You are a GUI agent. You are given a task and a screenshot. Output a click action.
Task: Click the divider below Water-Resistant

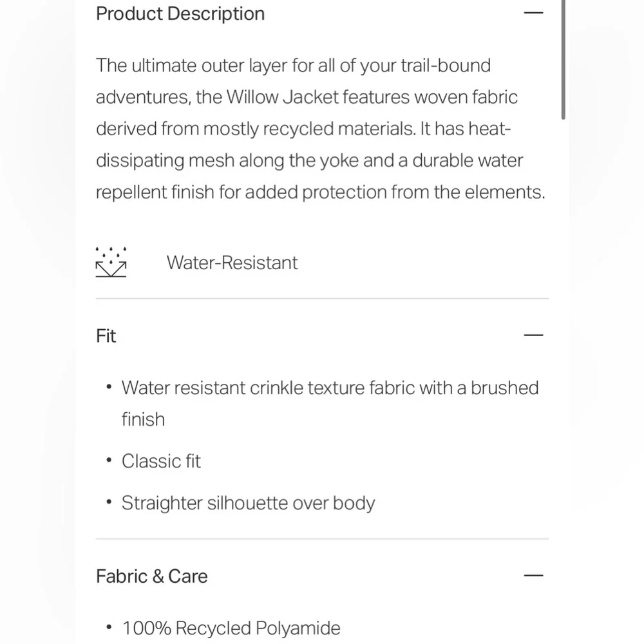coord(322,299)
